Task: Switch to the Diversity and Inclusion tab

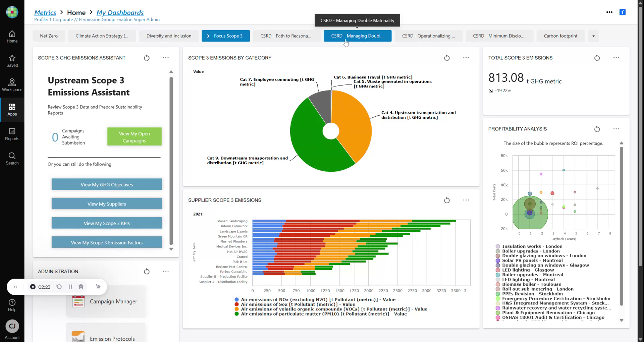Action: [x=169, y=36]
